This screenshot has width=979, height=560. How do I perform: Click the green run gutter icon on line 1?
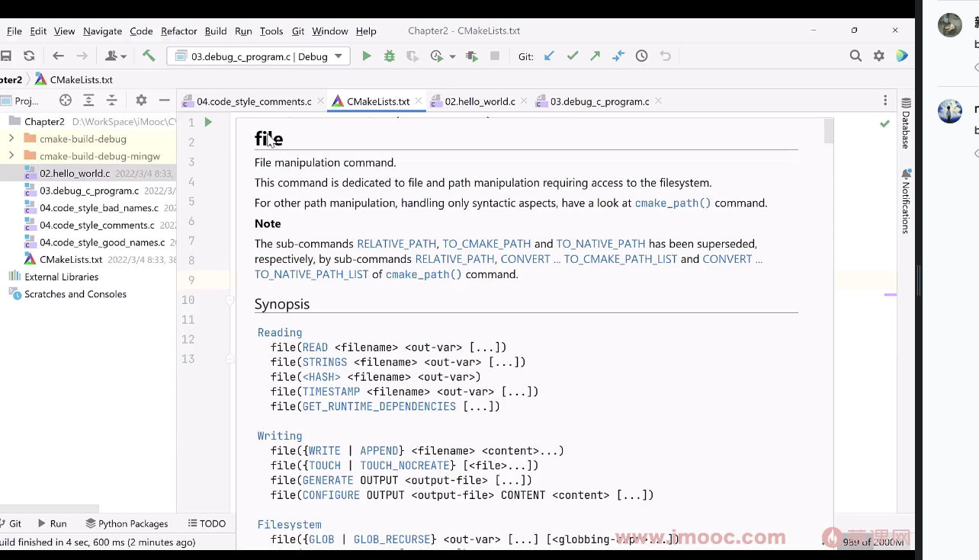(x=208, y=122)
